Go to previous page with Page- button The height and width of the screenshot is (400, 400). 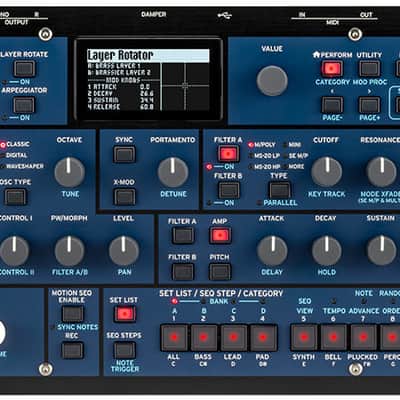pyautogui.click(x=332, y=105)
